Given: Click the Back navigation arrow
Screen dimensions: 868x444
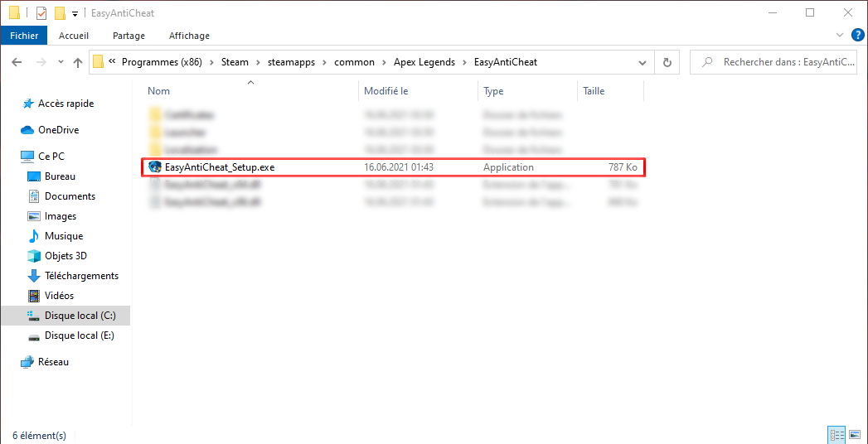Looking at the screenshot, I should pos(17,62).
